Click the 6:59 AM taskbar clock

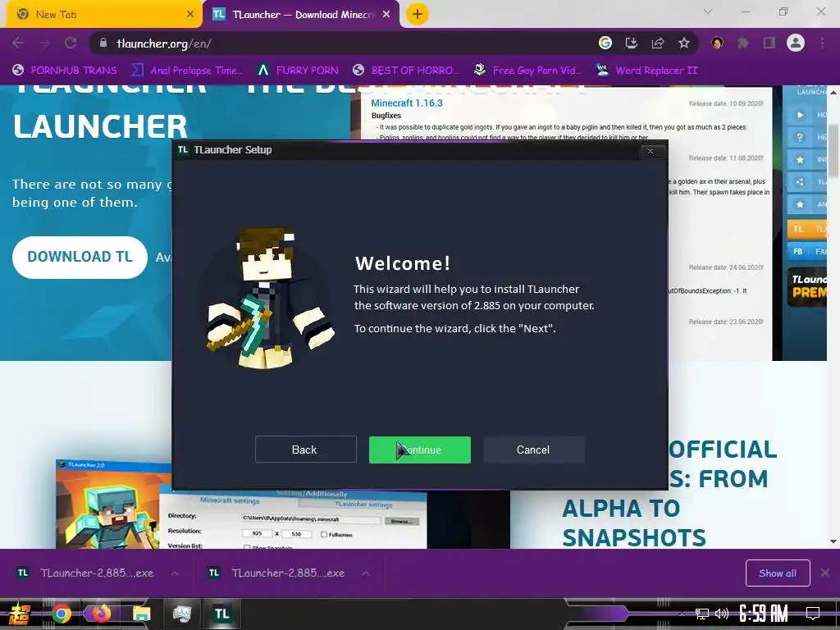coord(764,614)
